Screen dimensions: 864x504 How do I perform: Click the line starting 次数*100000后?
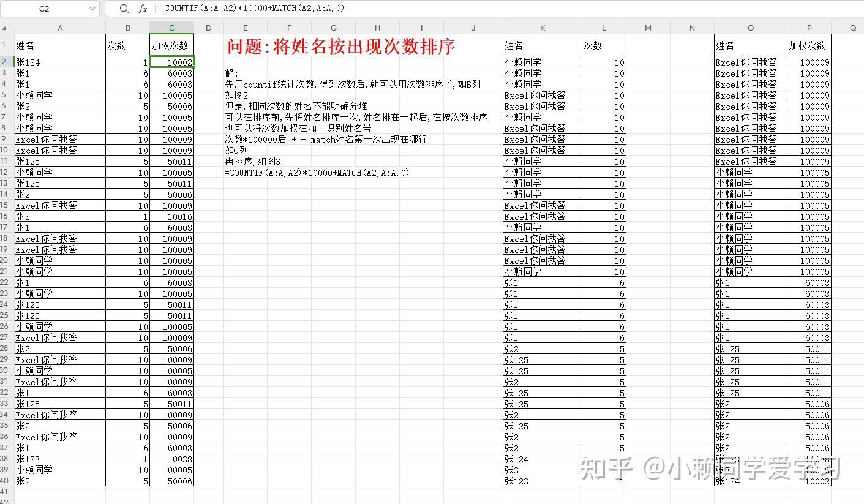click(x=326, y=140)
